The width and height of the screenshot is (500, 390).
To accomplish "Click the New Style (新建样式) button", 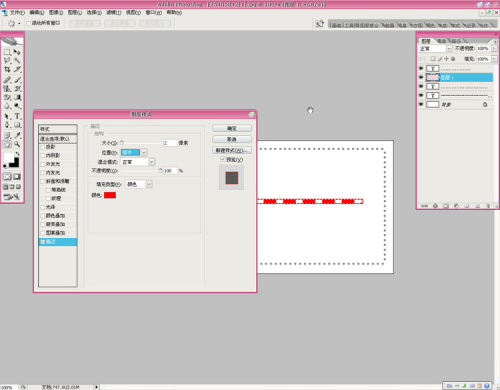I will [232, 150].
